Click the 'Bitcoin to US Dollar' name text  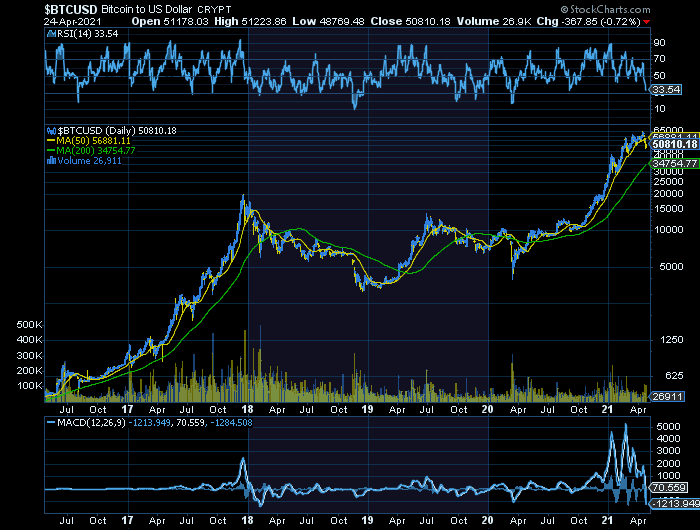pos(147,9)
